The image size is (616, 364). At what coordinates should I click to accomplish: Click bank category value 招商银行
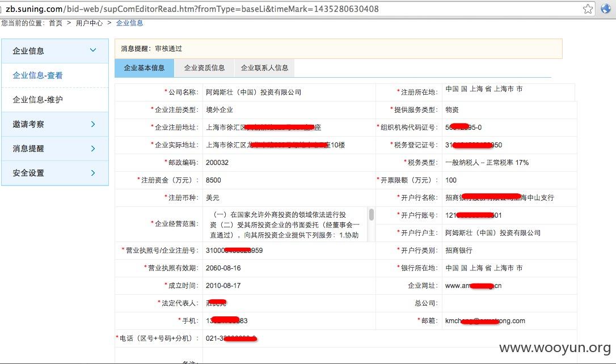(x=459, y=251)
